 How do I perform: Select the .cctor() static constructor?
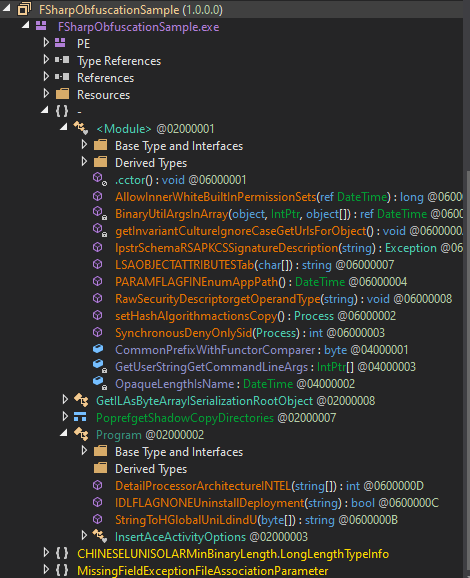click(180, 180)
